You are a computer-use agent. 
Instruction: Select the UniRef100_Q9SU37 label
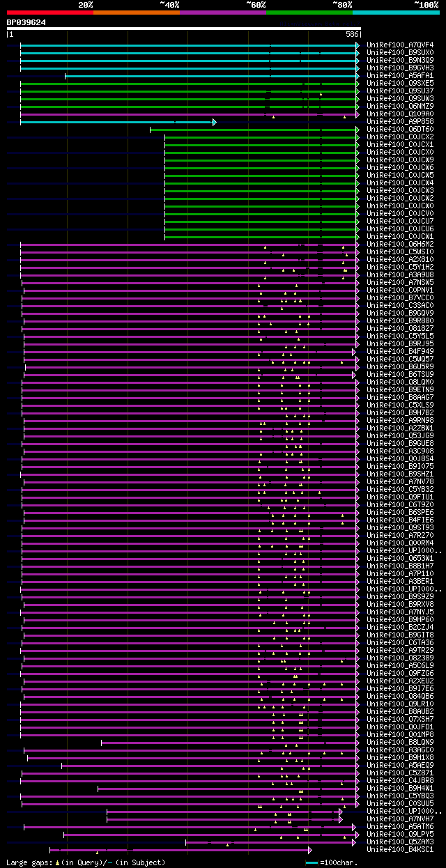point(400,91)
